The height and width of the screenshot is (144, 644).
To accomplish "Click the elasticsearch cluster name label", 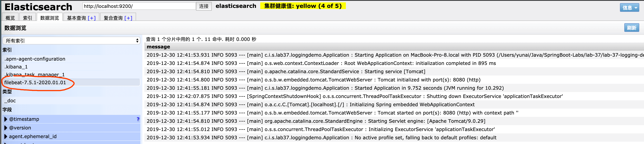I will coord(236,6).
